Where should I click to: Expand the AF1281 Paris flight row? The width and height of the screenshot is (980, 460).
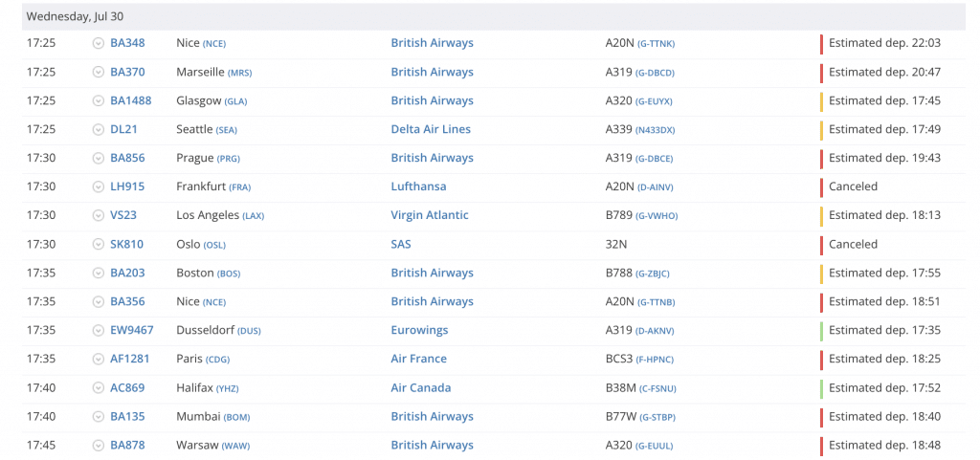(98, 359)
